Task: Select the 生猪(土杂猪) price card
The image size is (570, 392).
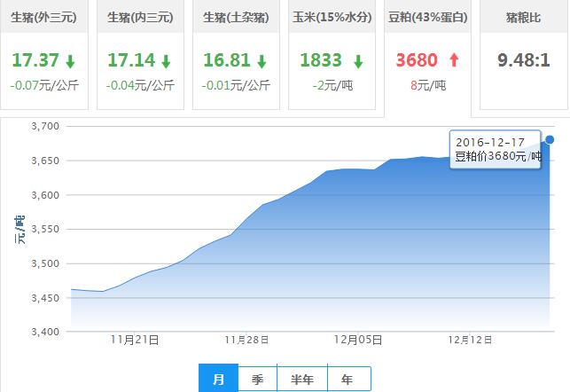Action: point(236,55)
